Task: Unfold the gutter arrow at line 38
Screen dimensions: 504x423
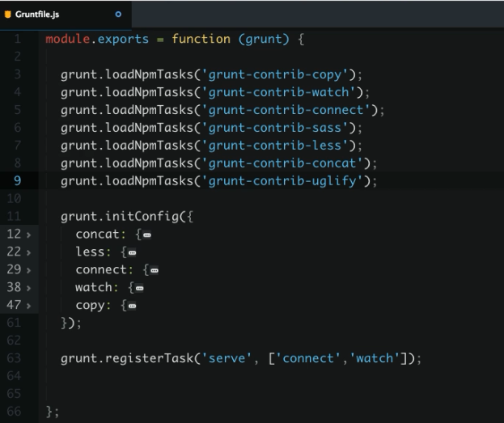Action: click(x=28, y=288)
